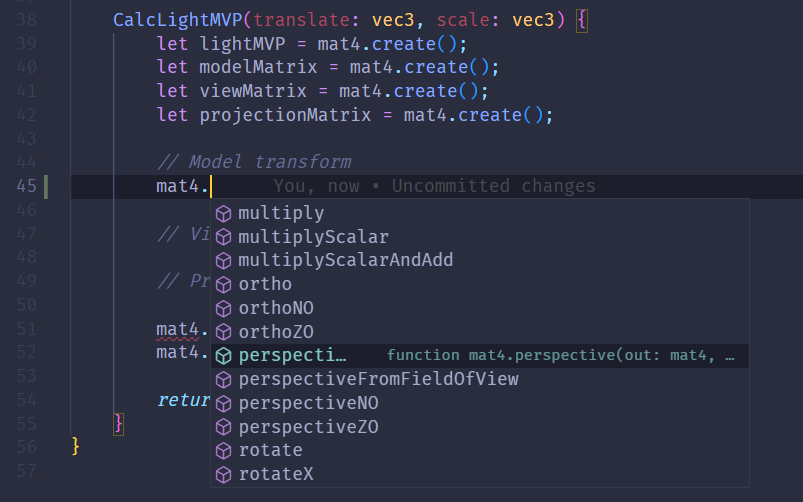
Task: Click the cube icon beside orthoZO
Action: 223,332
